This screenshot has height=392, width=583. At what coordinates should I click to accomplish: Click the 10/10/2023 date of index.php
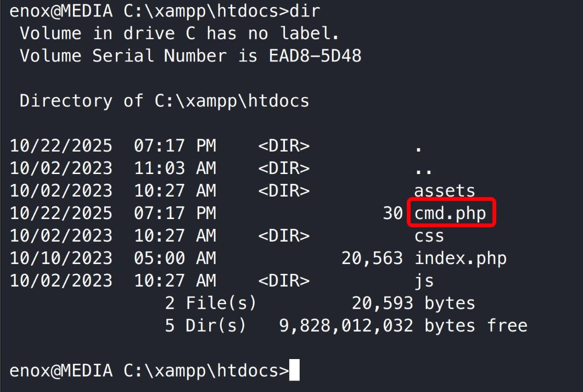(61, 258)
